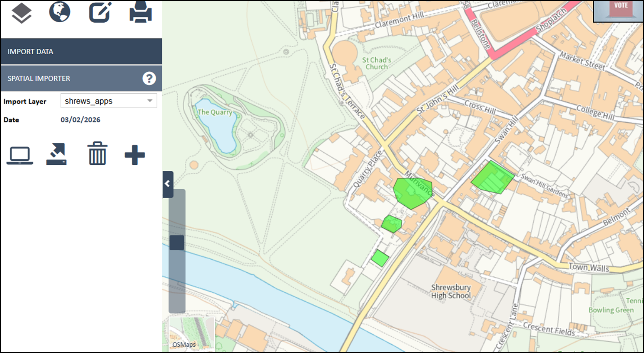This screenshot has width=644, height=353.
Task: Open the Import Layer dropdown
Action: (x=109, y=101)
